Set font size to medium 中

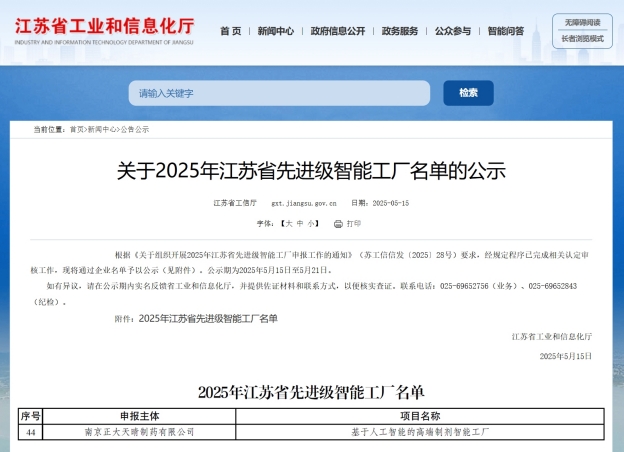point(299,223)
